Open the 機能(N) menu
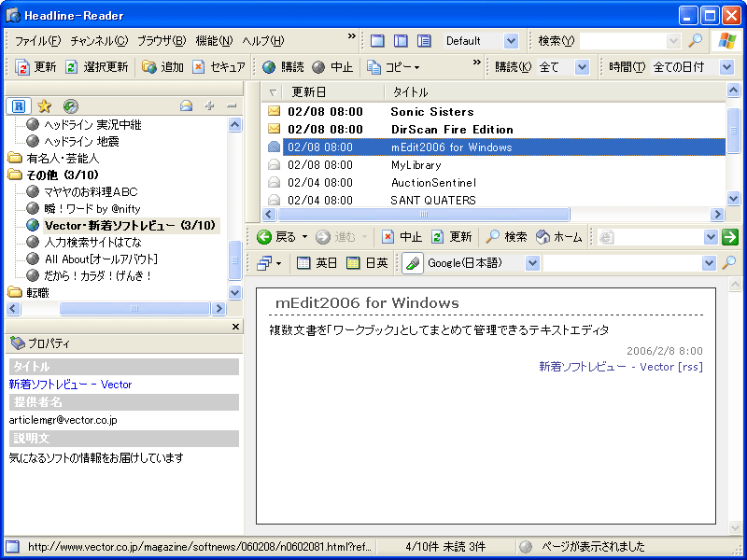The height and width of the screenshot is (560, 747). click(215, 41)
